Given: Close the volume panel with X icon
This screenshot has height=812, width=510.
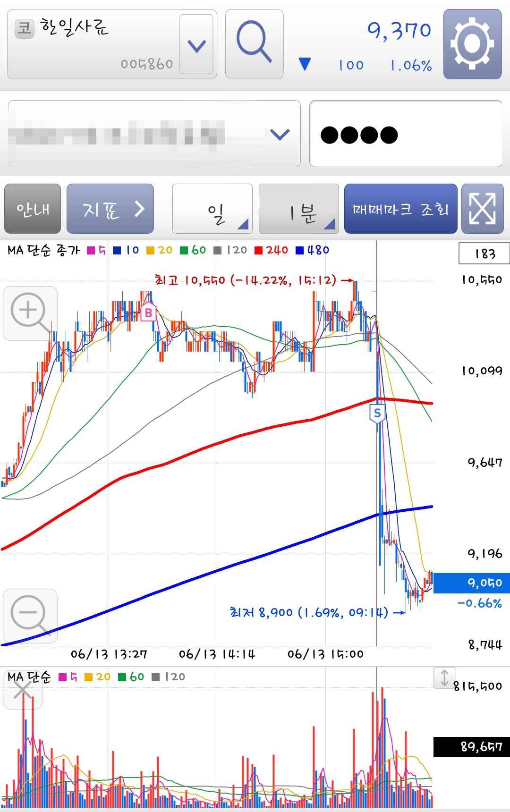Looking at the screenshot, I should point(22,691).
